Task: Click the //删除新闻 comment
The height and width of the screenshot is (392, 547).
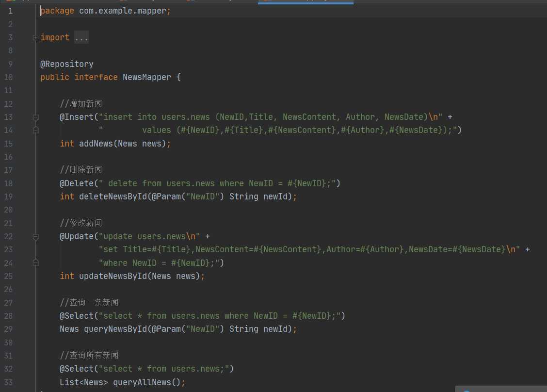Action: pos(81,170)
